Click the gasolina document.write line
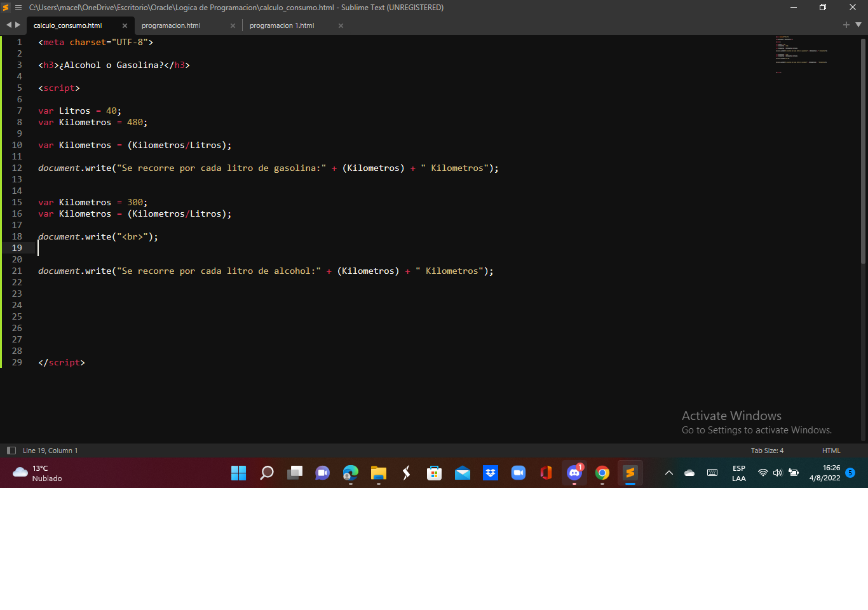The height and width of the screenshot is (610, 868). click(268, 168)
